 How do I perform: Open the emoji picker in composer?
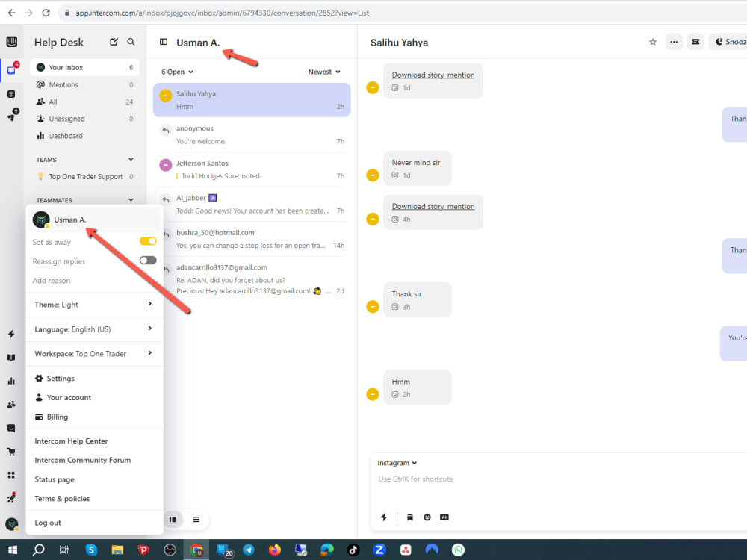pos(427,517)
